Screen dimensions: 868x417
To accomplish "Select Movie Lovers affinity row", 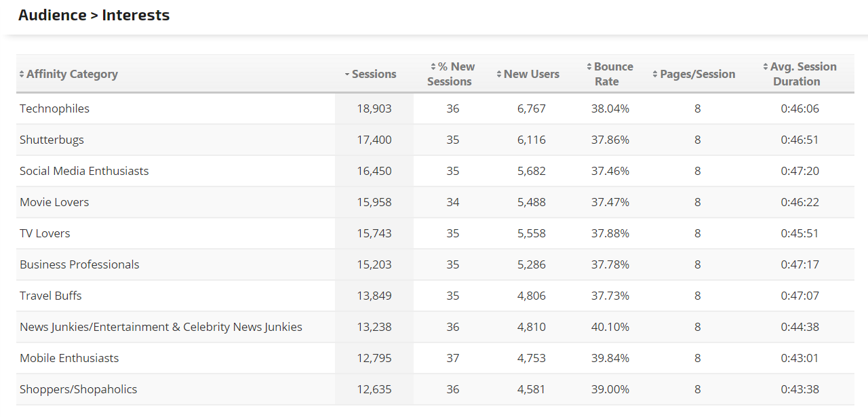I will click(54, 202).
